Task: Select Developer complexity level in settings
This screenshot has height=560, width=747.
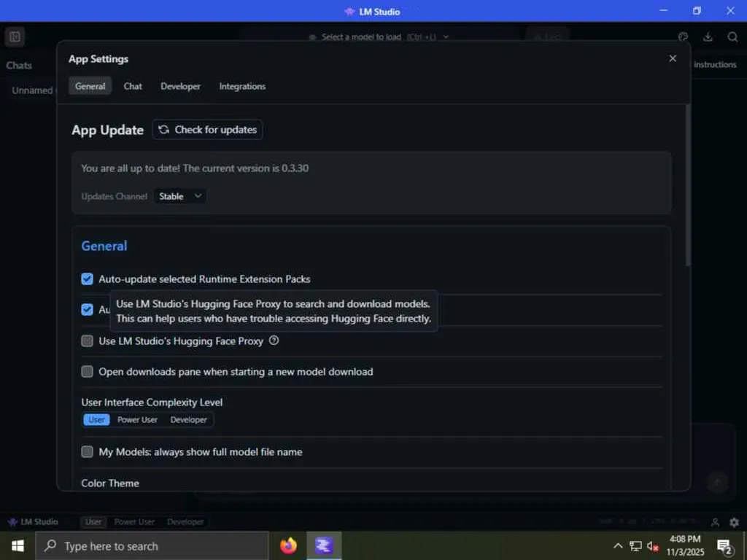Action: tap(189, 419)
